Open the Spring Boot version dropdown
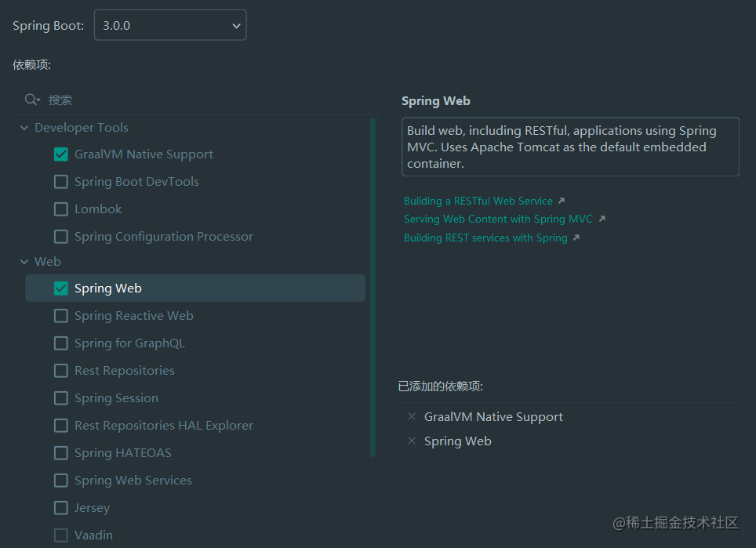This screenshot has width=756, height=548. point(170,25)
